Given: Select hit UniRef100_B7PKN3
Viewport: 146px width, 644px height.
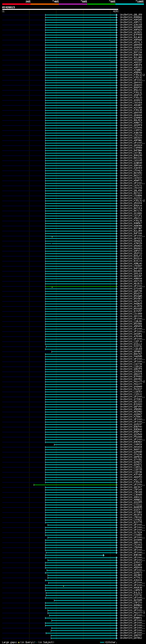Looking at the screenshot, I should [131, 376].
